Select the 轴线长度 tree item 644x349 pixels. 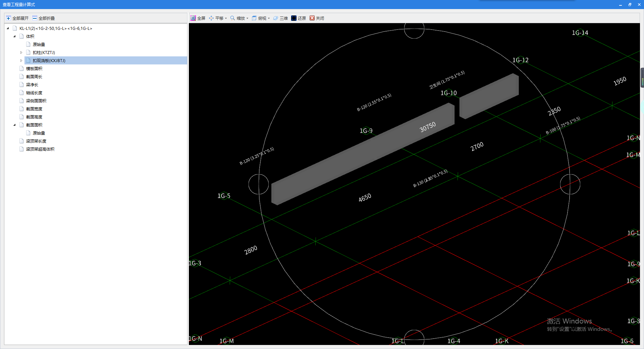pyautogui.click(x=34, y=93)
